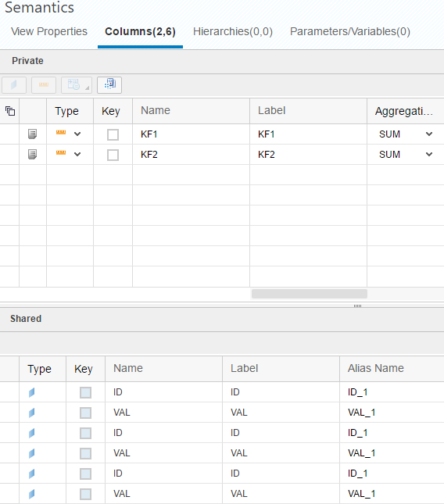Click the Aggregati... column header
Viewport: 444px width, 504px height.
tap(406, 111)
